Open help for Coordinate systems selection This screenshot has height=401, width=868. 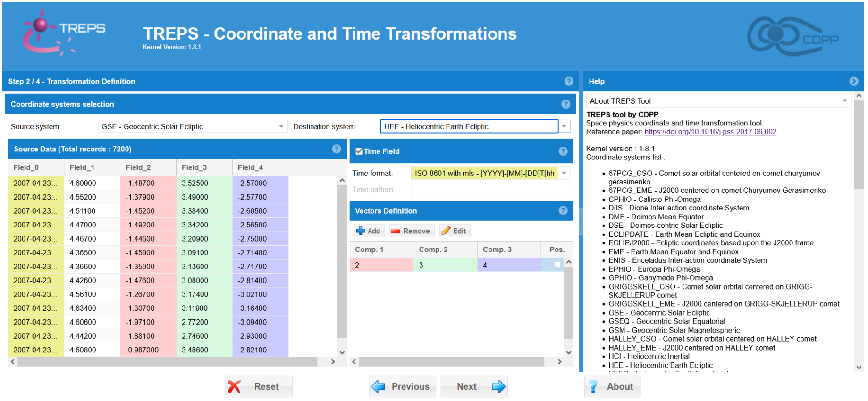pyautogui.click(x=565, y=104)
